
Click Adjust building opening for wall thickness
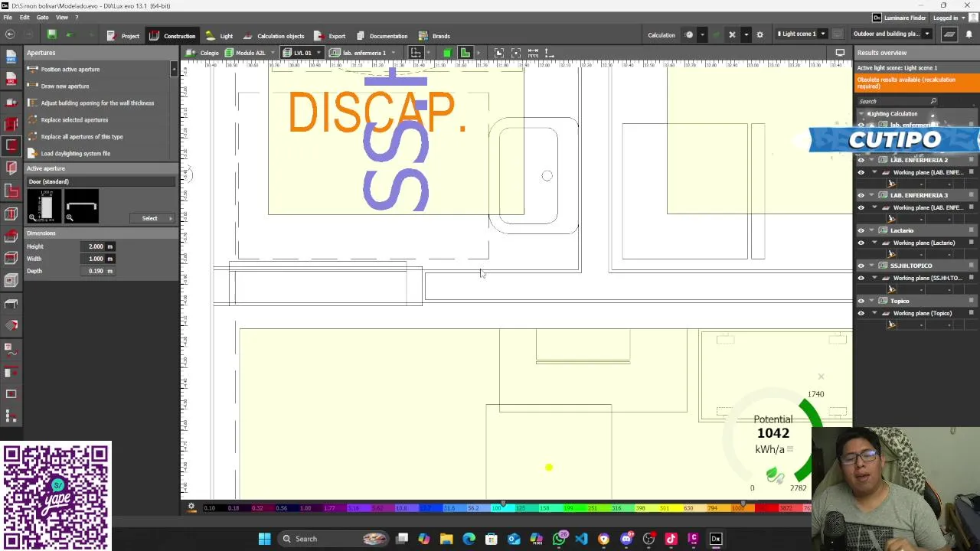click(x=97, y=103)
